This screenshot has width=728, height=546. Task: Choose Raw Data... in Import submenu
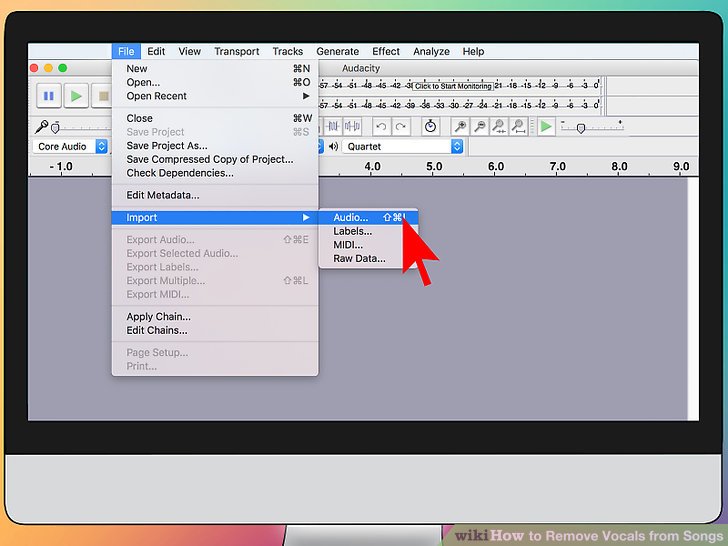[x=359, y=258]
